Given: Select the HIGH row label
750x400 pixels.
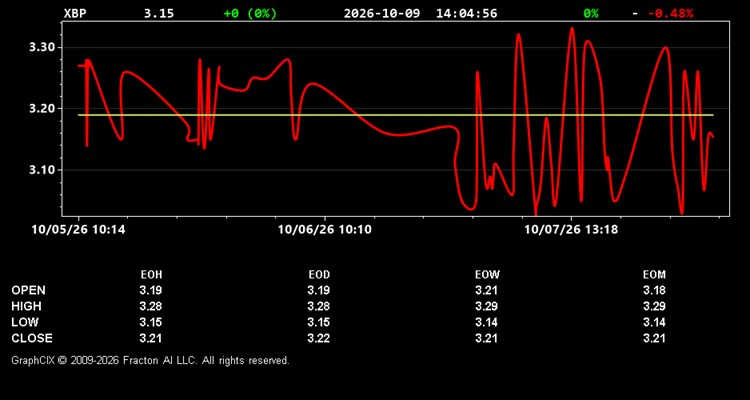Looking at the screenshot, I should coord(26,306).
